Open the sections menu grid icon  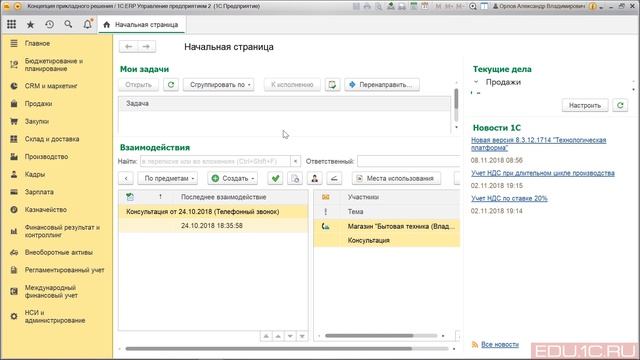11,24
